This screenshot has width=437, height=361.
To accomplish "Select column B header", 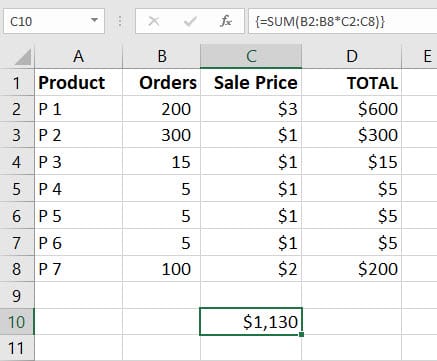I will click(x=162, y=56).
